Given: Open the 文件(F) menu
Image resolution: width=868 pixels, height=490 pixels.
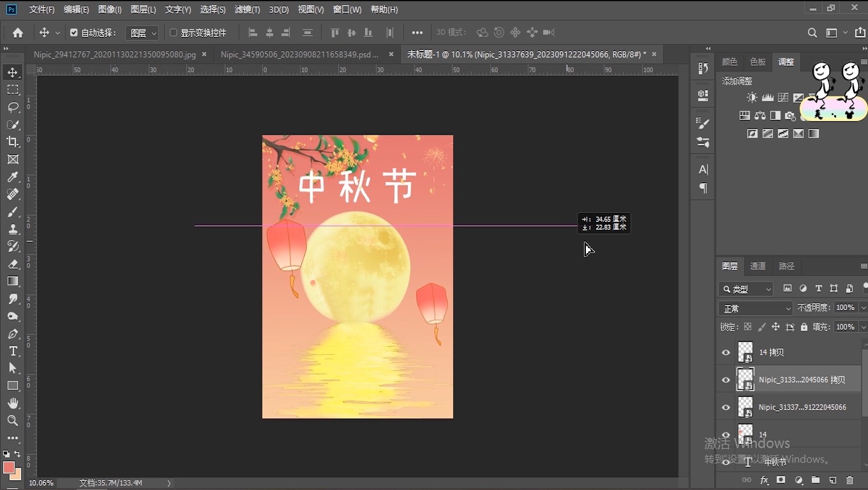Looking at the screenshot, I should coord(42,10).
